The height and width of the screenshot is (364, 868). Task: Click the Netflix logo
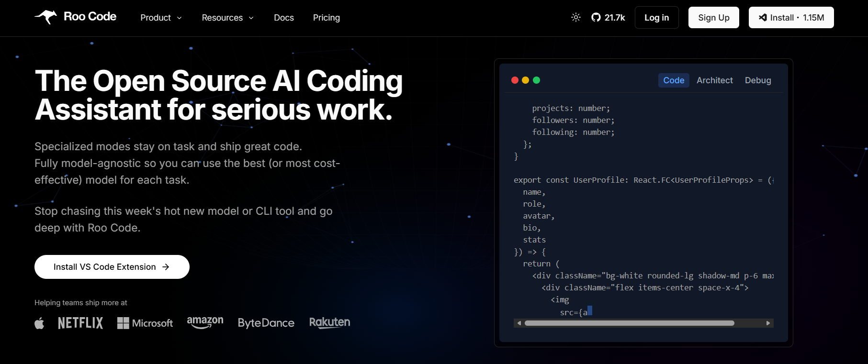(x=80, y=323)
